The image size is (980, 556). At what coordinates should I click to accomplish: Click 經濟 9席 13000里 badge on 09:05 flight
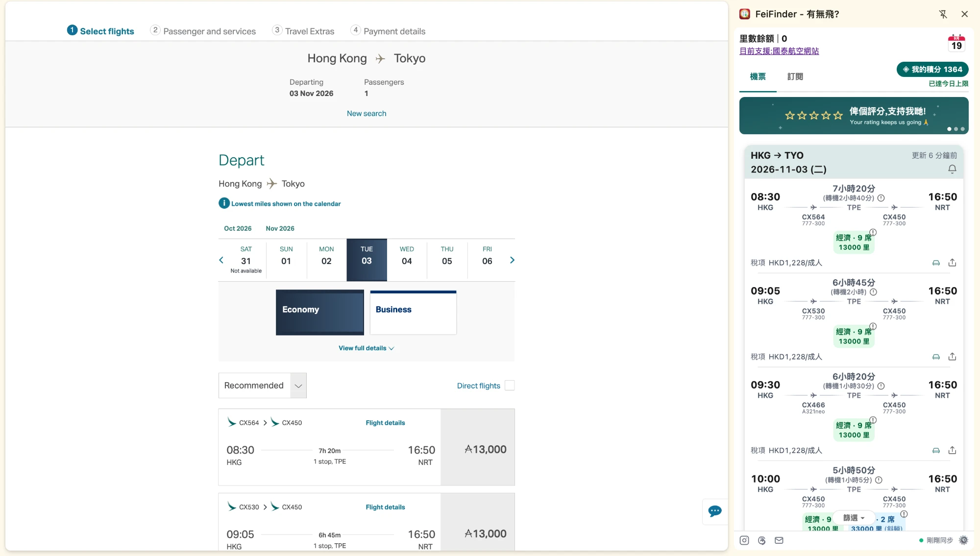point(854,336)
